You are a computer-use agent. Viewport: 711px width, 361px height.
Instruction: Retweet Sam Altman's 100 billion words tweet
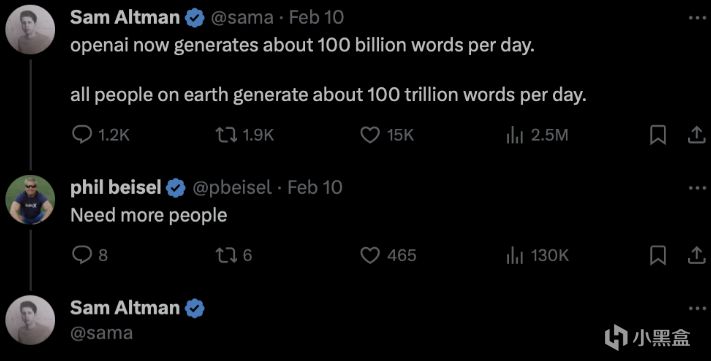tap(245, 135)
